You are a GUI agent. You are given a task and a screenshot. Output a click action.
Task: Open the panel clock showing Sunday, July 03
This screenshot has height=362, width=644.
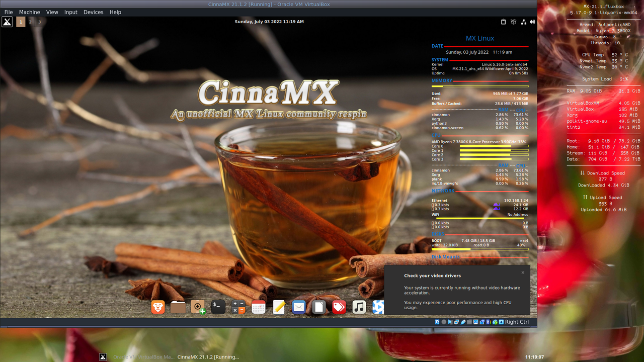point(269,22)
